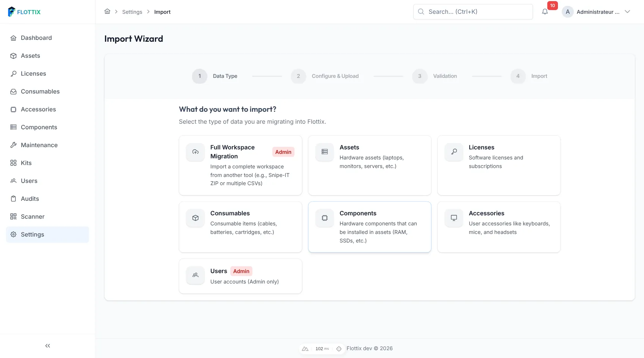Click the Settings gear icon in sidebar
Screen dimensions: 644x358
tap(13, 235)
